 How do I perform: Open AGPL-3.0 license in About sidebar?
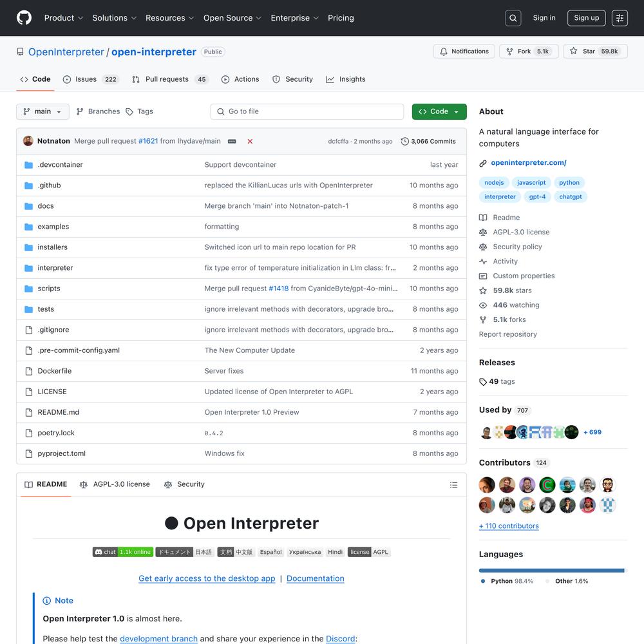pos(514,232)
